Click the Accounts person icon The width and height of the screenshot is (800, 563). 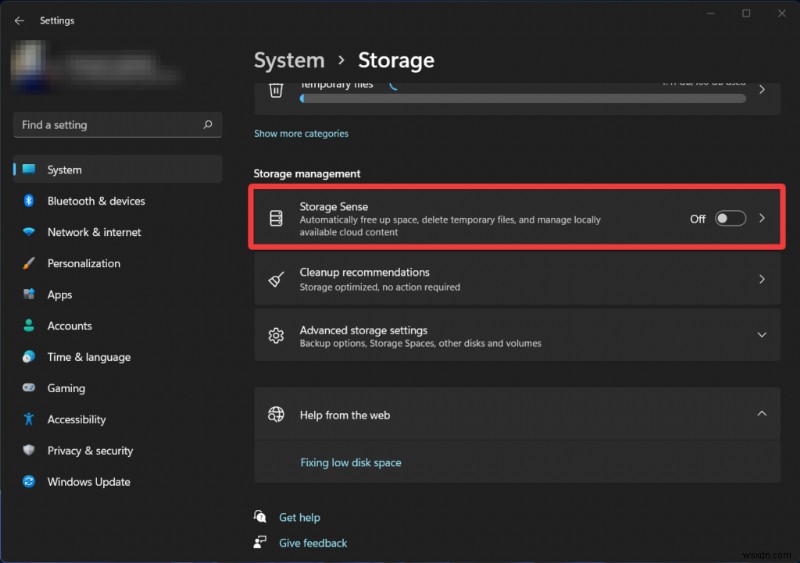[x=29, y=325]
